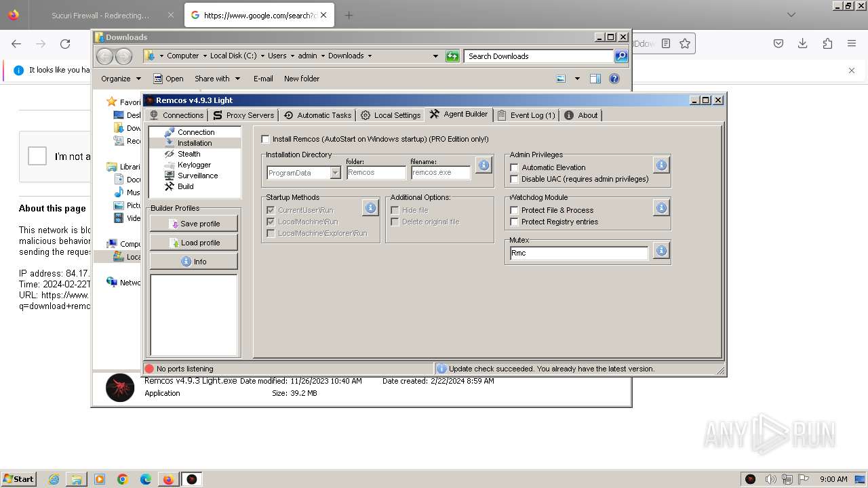Click Explorer back navigation button
The height and width of the screenshot is (488, 868).
[x=104, y=56]
